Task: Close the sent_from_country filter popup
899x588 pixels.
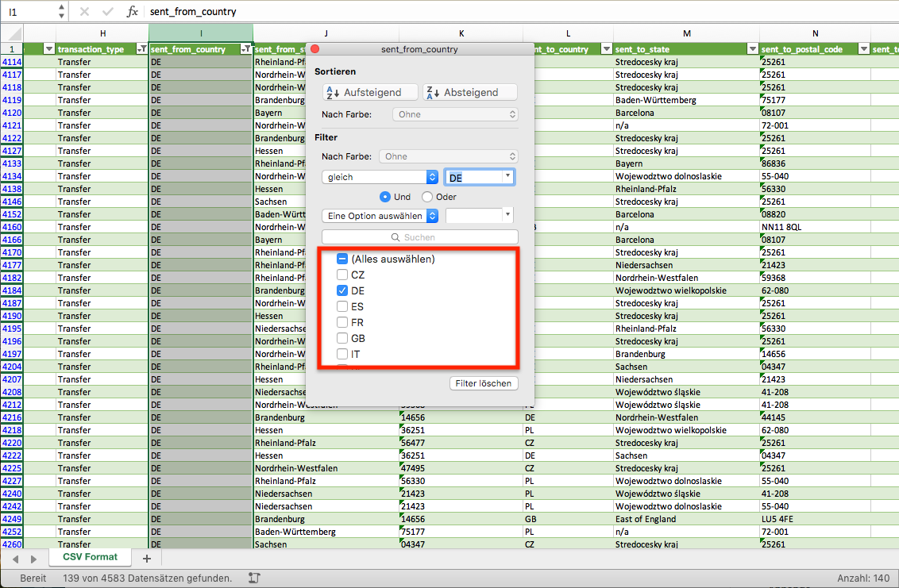Action: click(x=314, y=49)
